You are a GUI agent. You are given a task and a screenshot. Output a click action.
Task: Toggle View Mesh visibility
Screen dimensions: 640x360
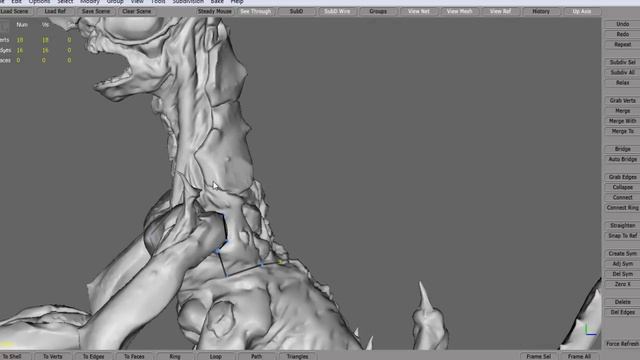[x=460, y=11]
